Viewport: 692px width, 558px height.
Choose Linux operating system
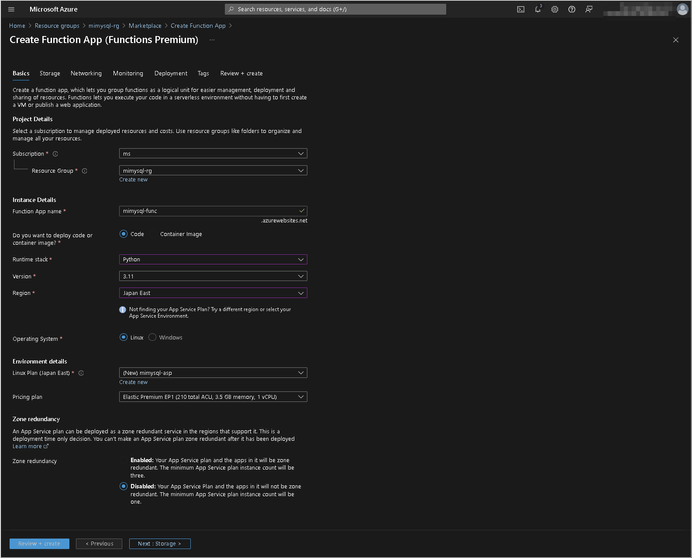click(124, 337)
